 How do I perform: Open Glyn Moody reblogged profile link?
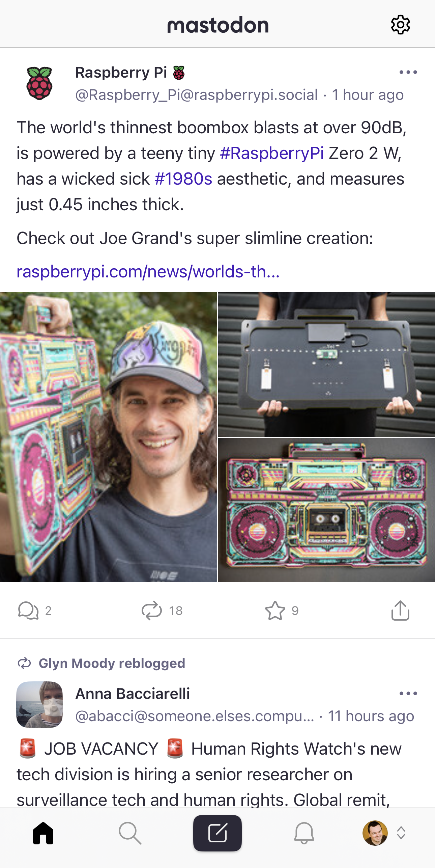(112, 663)
